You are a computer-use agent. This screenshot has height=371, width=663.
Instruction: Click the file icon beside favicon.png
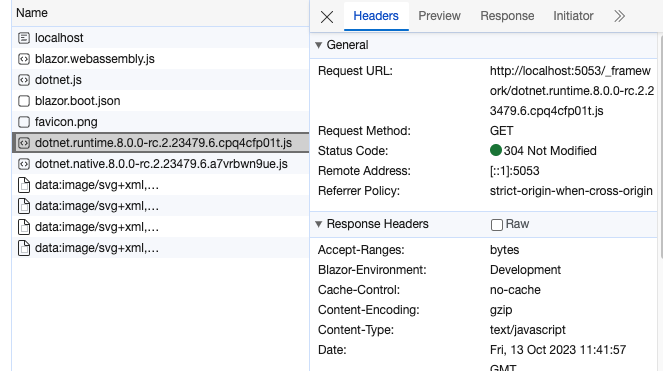[x=24, y=122]
